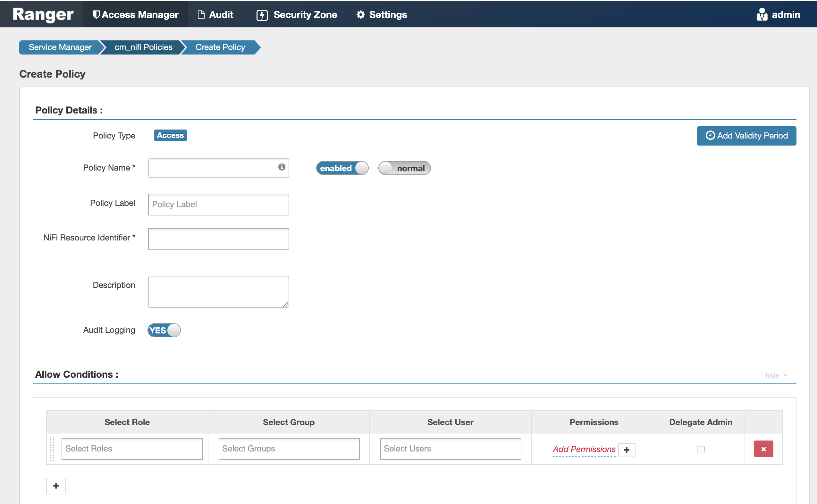Viewport: 817px width, 504px height.
Task: Switch the normal toggle to override
Action: coord(404,168)
